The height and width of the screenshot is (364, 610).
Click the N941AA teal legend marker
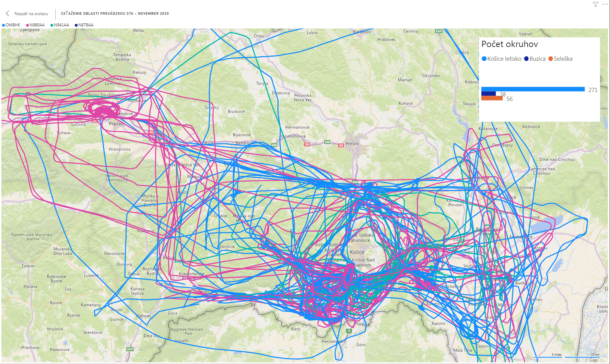52,25
